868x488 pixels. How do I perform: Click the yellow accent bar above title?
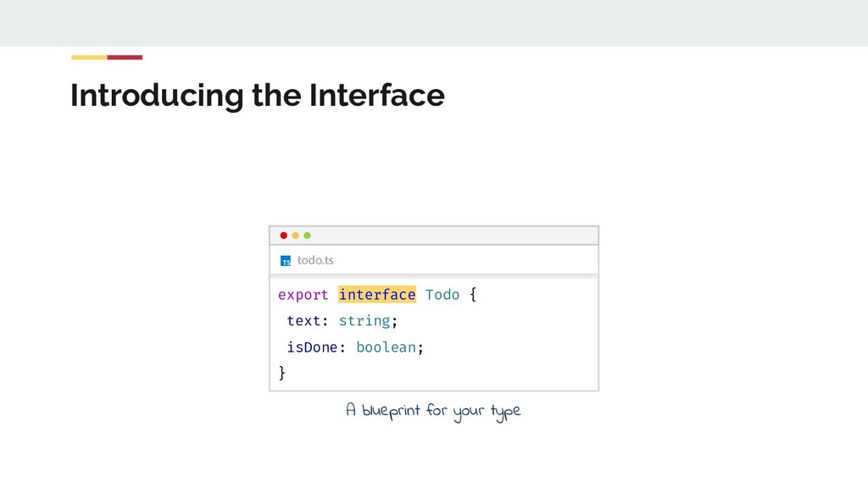(89, 58)
